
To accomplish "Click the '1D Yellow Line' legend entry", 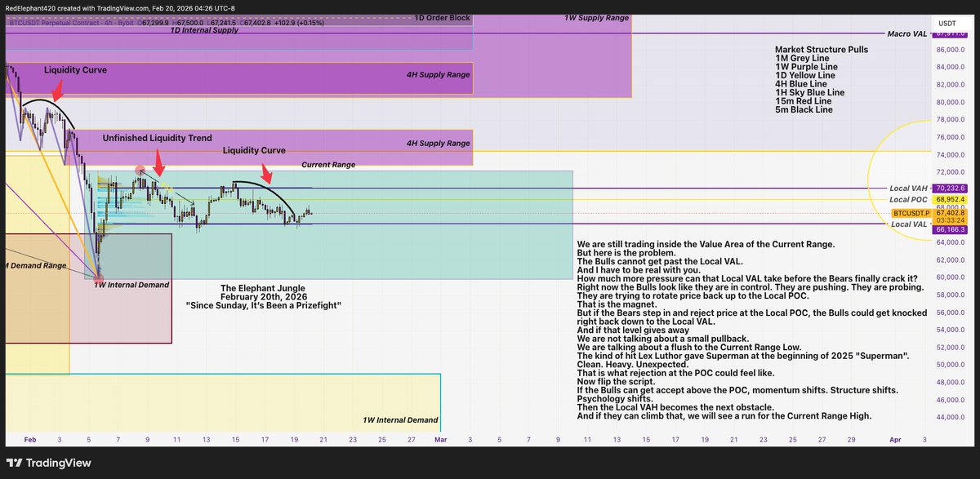I will 804,75.
